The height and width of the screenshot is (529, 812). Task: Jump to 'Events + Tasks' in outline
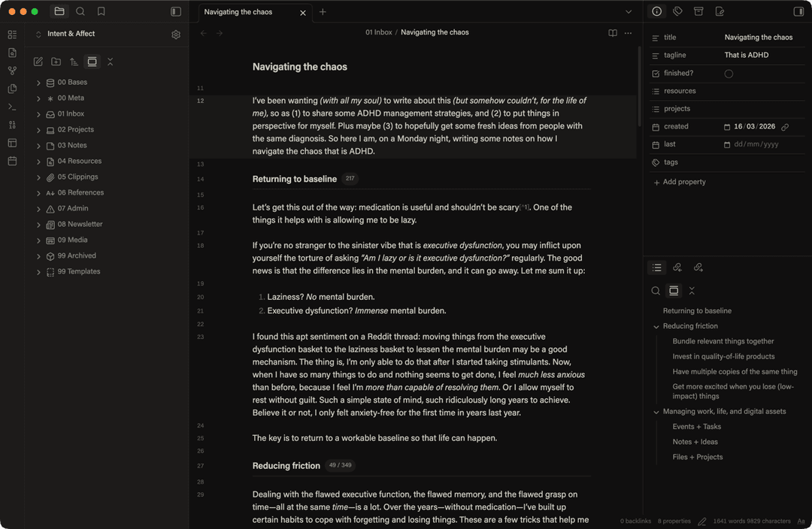pos(696,427)
